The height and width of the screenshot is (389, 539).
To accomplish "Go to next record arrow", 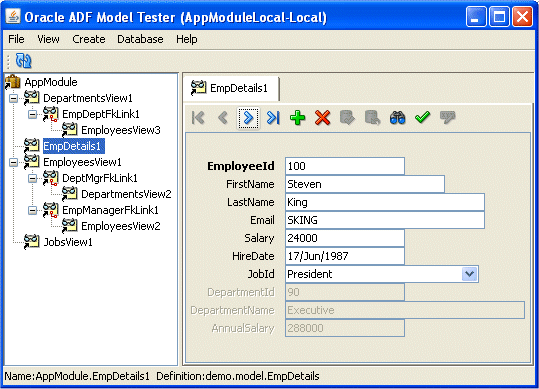I will (248, 118).
